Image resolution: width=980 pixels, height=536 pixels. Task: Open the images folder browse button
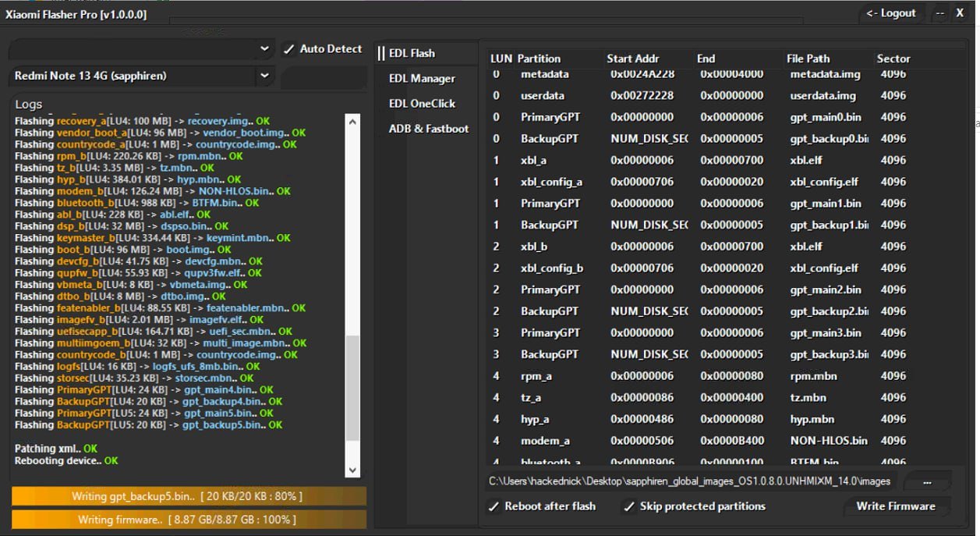pyautogui.click(x=928, y=481)
